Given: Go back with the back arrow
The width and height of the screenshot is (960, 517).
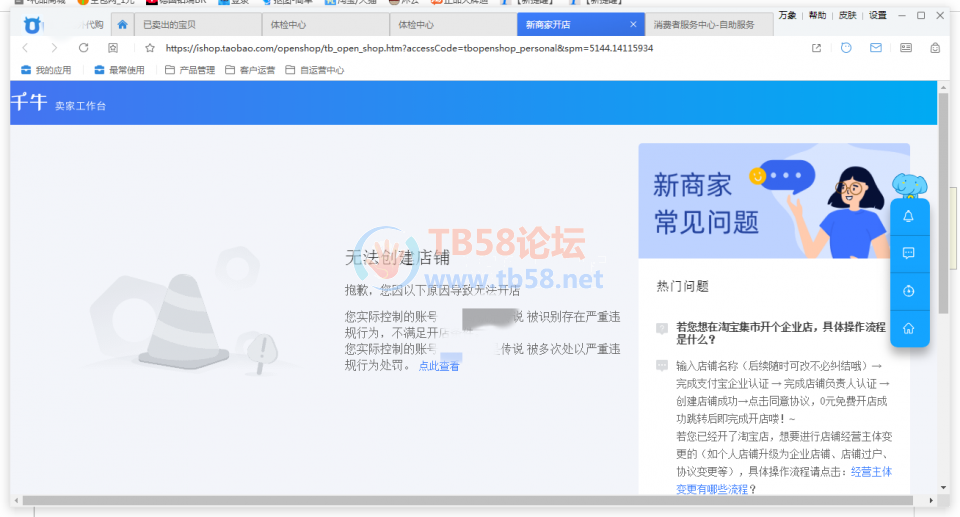Looking at the screenshot, I should click(x=25, y=48).
